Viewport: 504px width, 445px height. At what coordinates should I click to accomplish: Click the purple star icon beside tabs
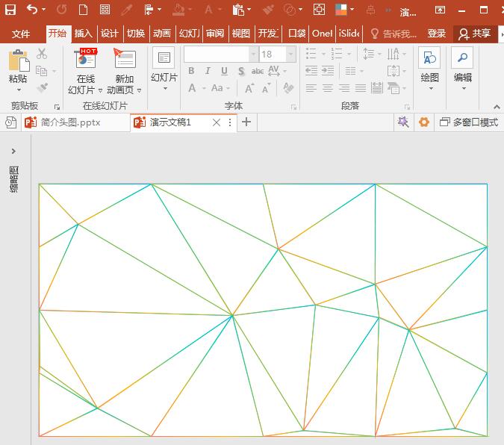tap(403, 122)
